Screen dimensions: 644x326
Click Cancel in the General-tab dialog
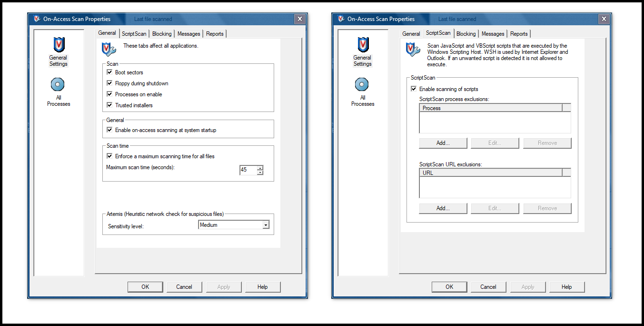click(x=184, y=287)
